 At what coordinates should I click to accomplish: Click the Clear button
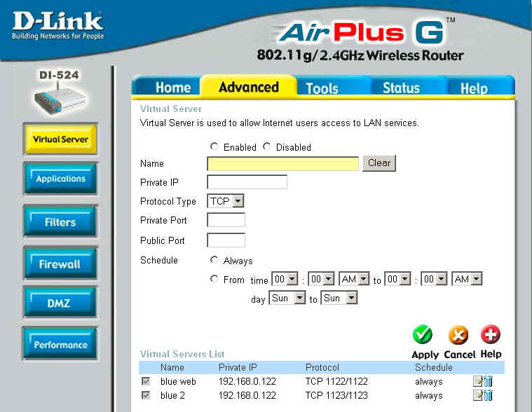tap(379, 163)
